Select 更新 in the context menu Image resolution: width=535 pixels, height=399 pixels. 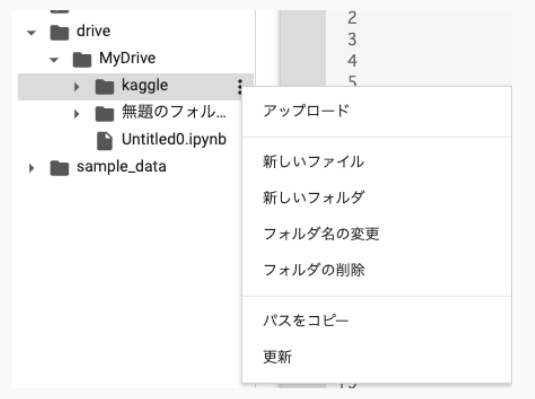pos(376,357)
